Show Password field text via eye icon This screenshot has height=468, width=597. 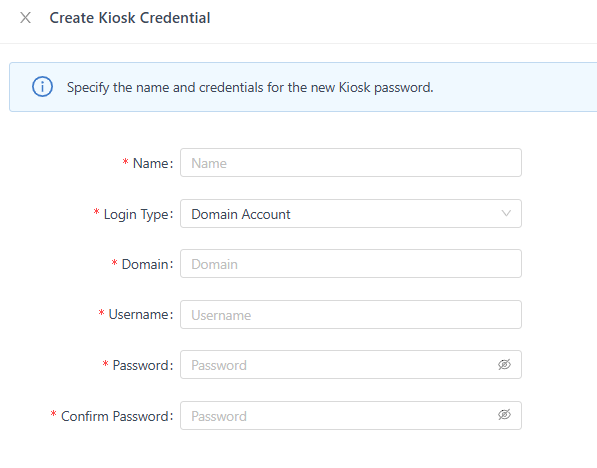(504, 364)
